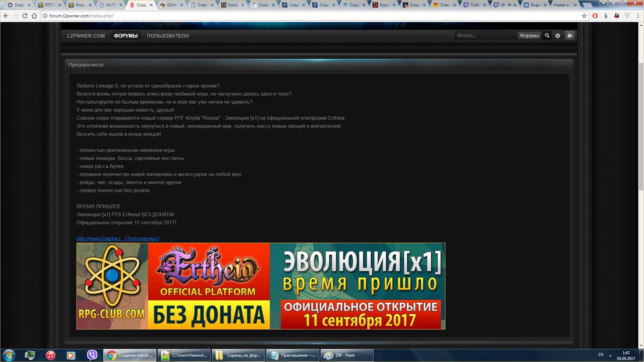The width and height of the screenshot is (644, 362).
Task: Switch to the Приглашение notepad window
Action: 293,355
